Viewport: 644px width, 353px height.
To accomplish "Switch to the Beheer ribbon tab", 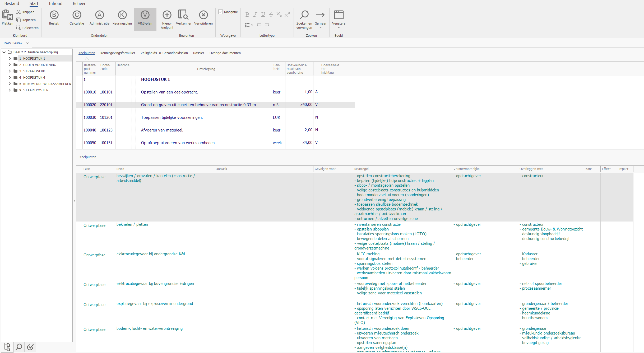I will 79,3.
